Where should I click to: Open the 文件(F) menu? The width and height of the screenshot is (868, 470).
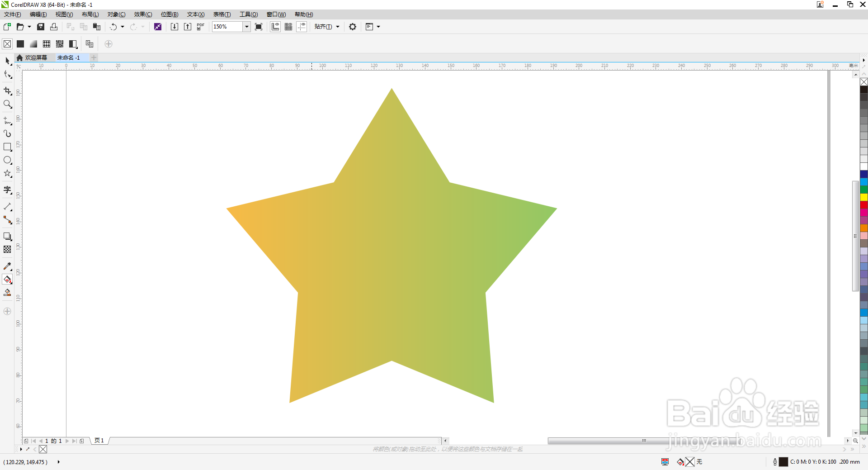[13, 14]
